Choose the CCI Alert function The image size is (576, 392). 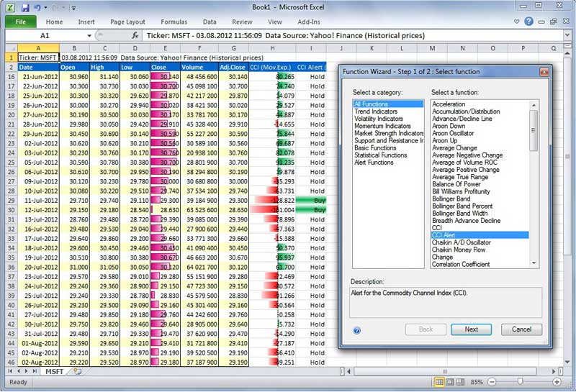coord(480,235)
